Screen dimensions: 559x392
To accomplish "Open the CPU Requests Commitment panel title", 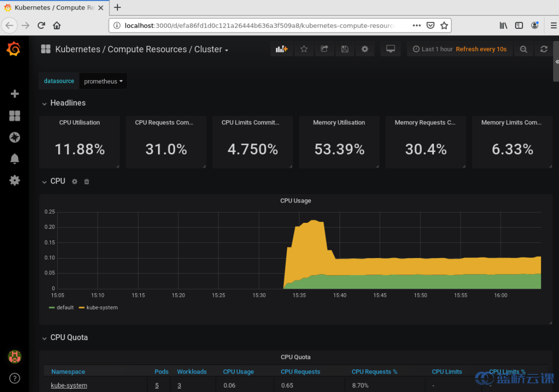I will point(164,122).
